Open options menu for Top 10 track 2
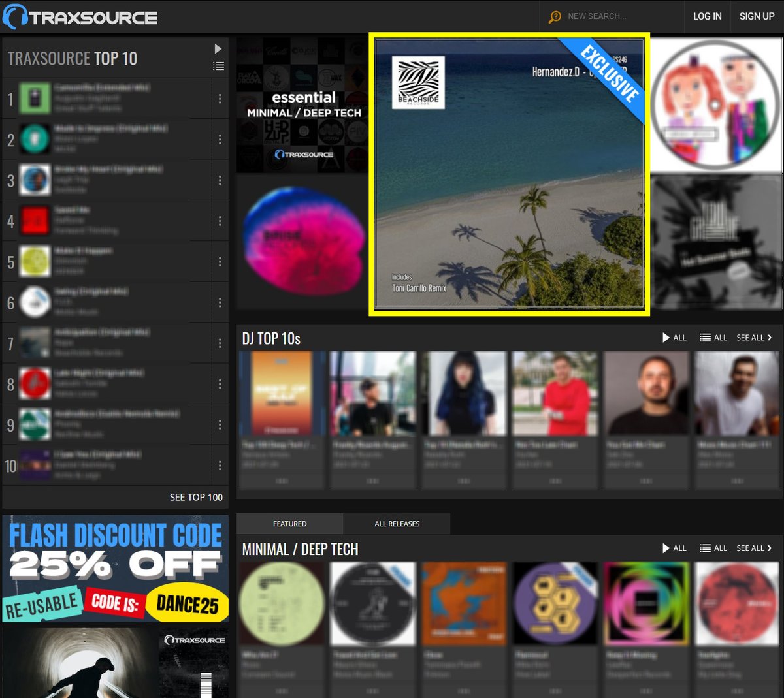Screen dimensions: 784x698 click(220, 140)
